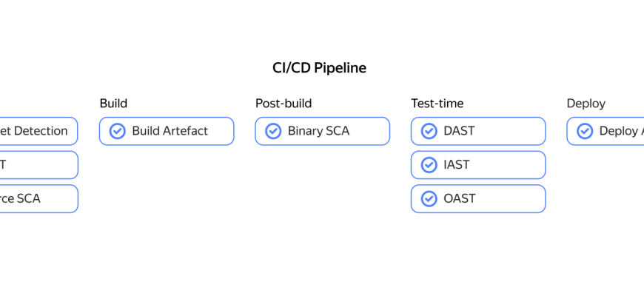Click the IAST text label

(x=457, y=165)
